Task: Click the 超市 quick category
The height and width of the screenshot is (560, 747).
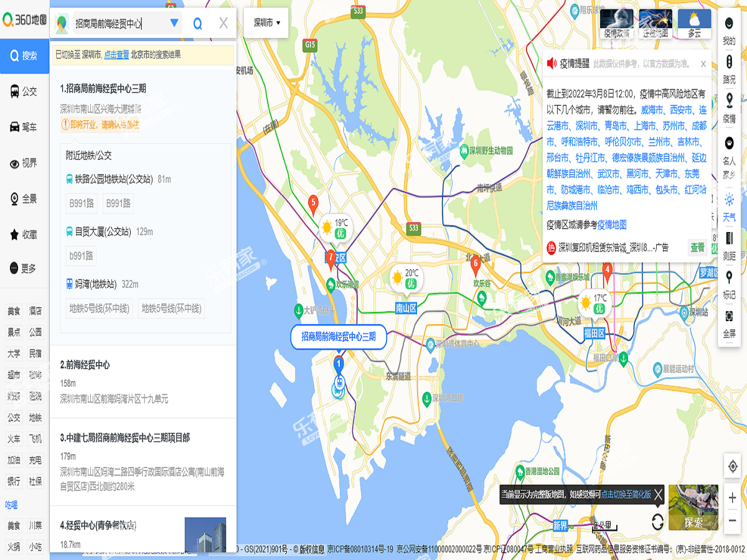Action: tap(14, 375)
